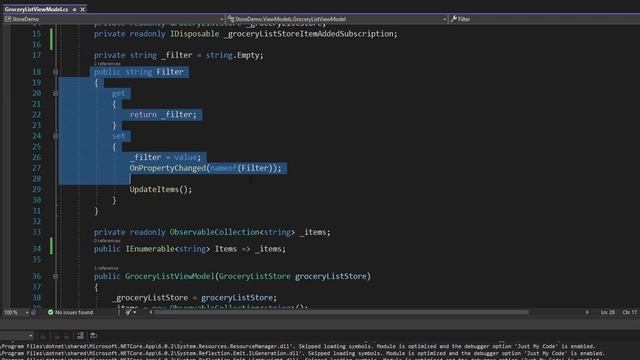Open the GroceryListViewModel.cs tab
Image resolution: width=640 pixels, height=360 pixels.
pyautogui.click(x=36, y=9)
